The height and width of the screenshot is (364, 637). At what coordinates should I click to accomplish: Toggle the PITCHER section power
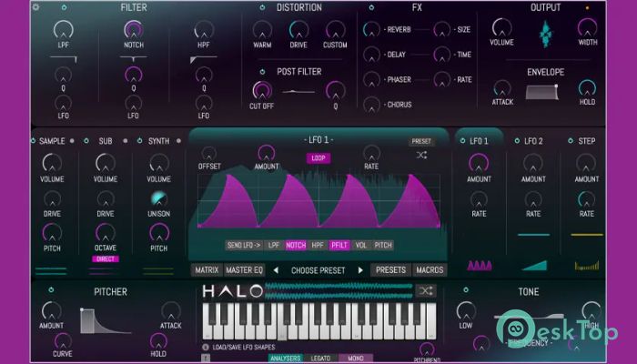tap(51, 289)
